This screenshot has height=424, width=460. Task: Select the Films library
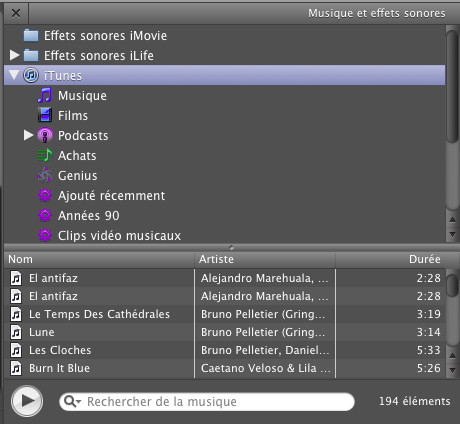coord(224,115)
